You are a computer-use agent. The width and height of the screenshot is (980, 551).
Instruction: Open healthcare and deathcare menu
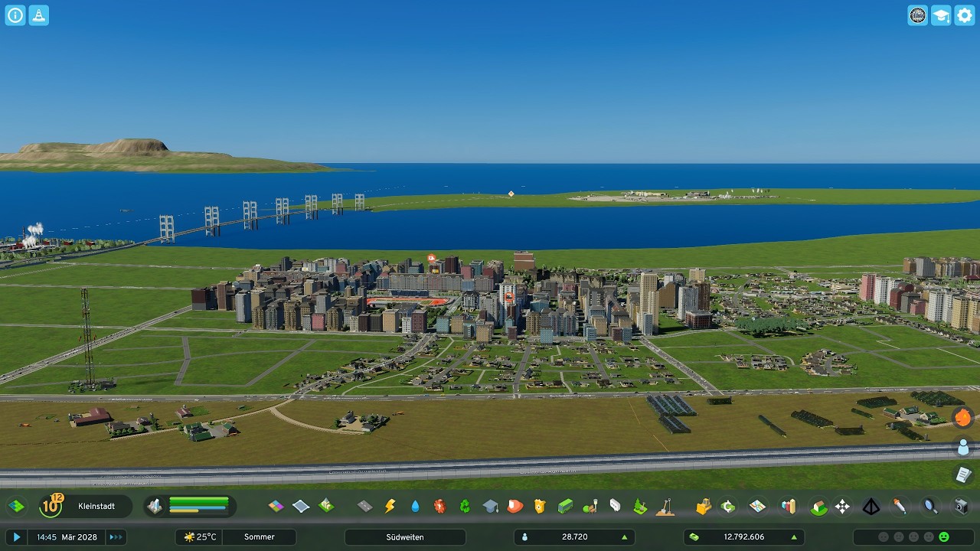pos(439,506)
